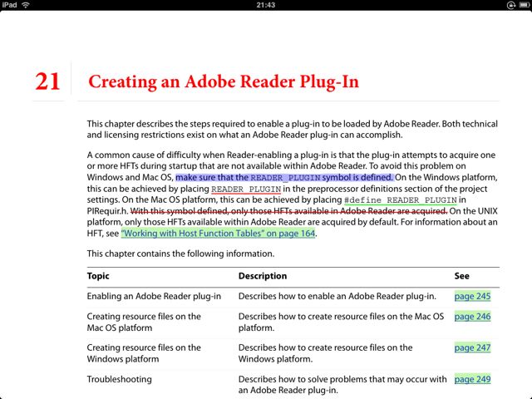Tap the "Topic" column header
The image size is (532, 399).
pos(98,276)
